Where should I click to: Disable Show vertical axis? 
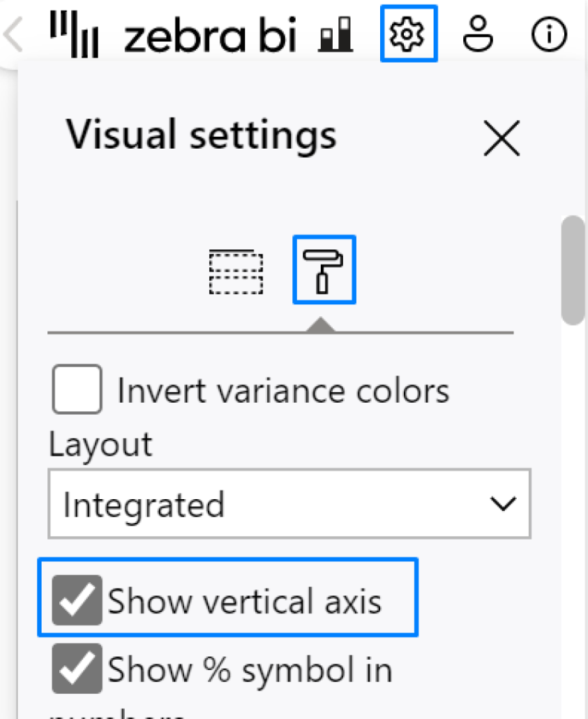pyautogui.click(x=75, y=598)
